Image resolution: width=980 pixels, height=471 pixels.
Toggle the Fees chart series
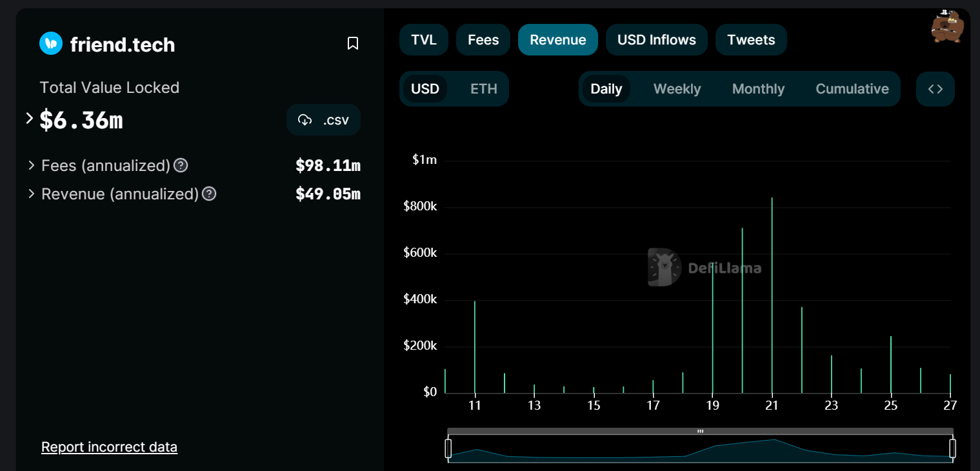point(483,40)
